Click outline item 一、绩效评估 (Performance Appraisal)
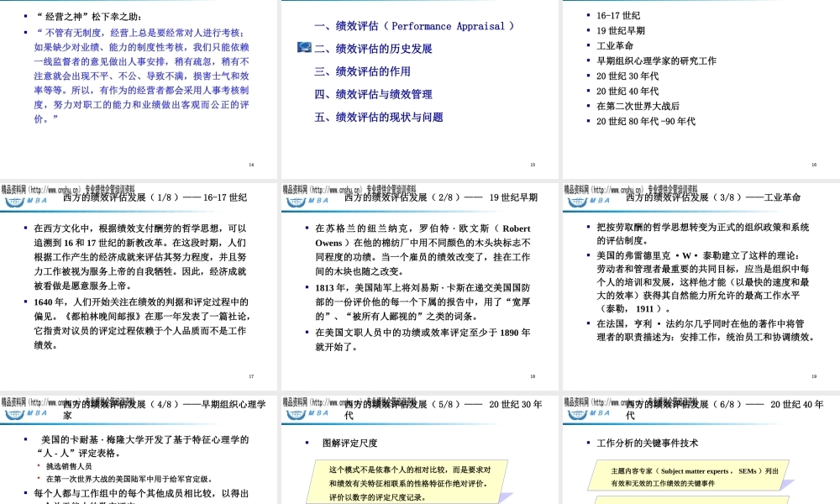This screenshot has height=504, width=840. (414, 26)
